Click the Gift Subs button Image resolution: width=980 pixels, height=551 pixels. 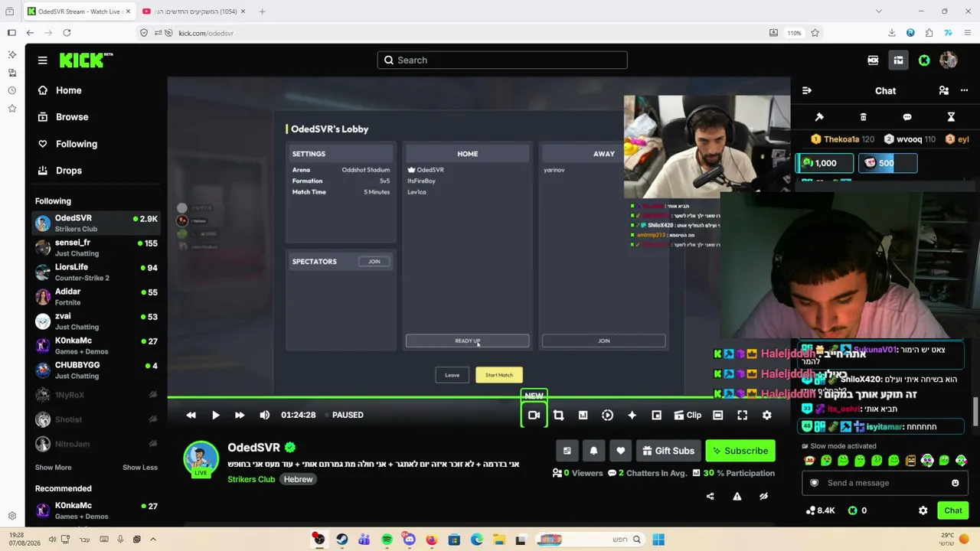(668, 451)
